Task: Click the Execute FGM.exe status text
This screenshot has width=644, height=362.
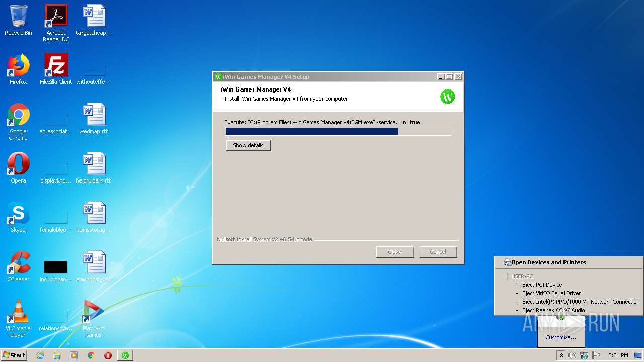Action: click(322, 122)
